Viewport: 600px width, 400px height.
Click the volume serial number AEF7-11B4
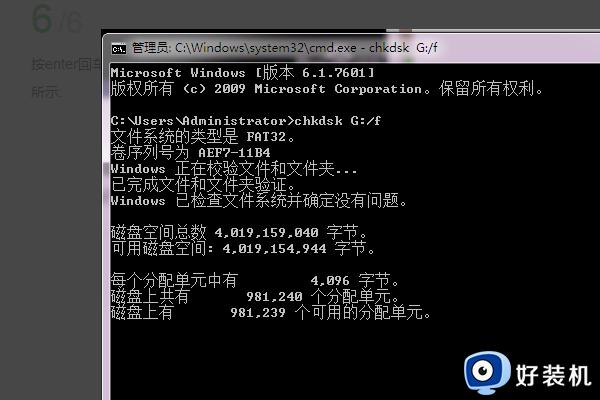[x=234, y=153]
